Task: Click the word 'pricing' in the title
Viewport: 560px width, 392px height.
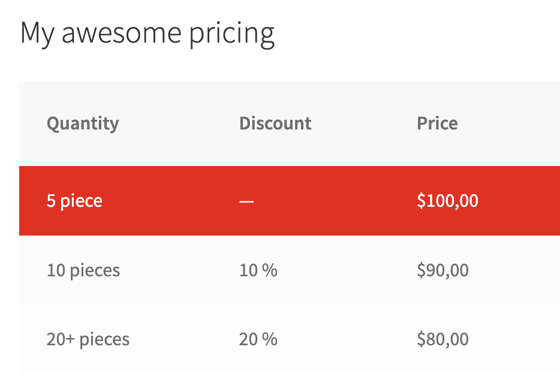Action: click(x=231, y=34)
